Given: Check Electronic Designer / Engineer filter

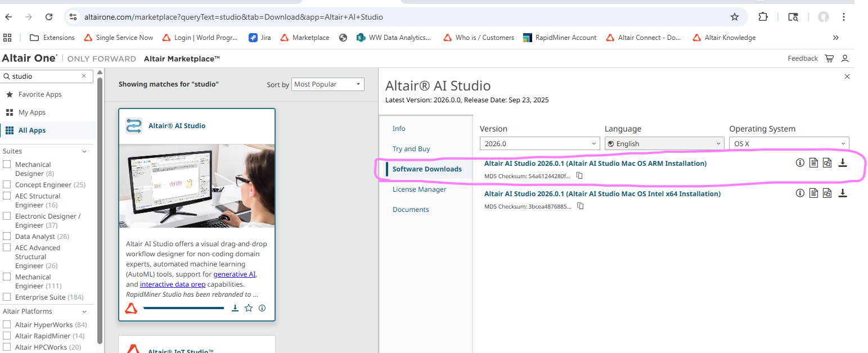Looking at the screenshot, I should 7,216.
